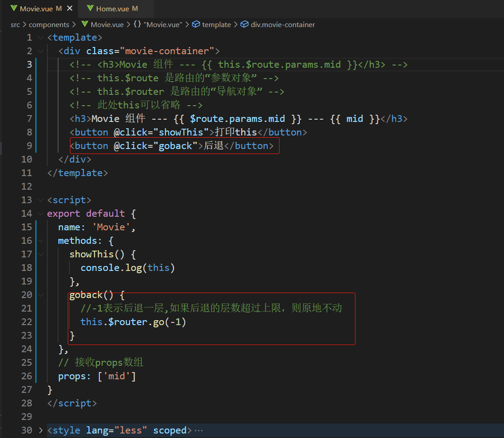The height and width of the screenshot is (438, 504).
Task: Collapse the div fold at line 2
Action: [x=41, y=51]
